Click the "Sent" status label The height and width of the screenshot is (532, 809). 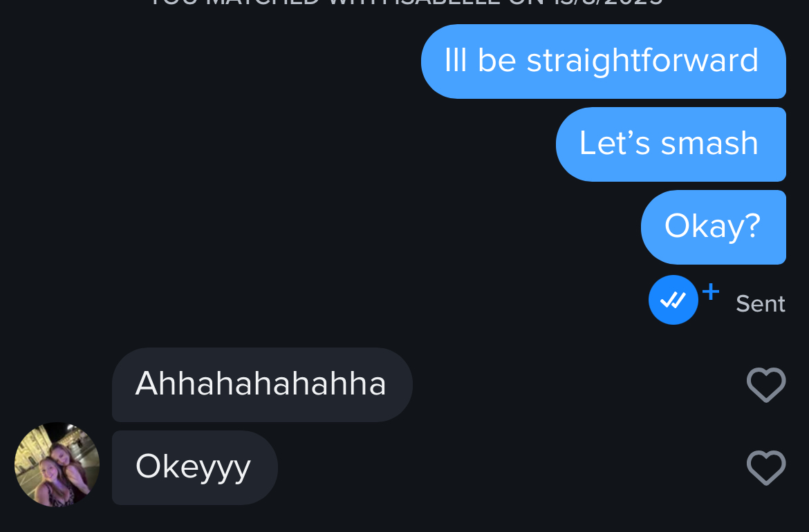click(x=761, y=303)
